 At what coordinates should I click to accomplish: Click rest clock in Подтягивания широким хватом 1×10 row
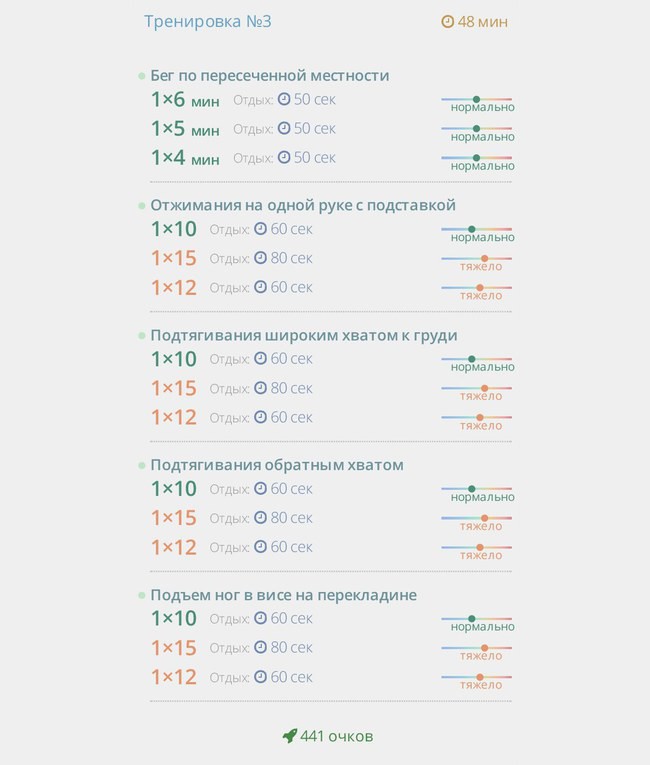[x=261, y=359]
